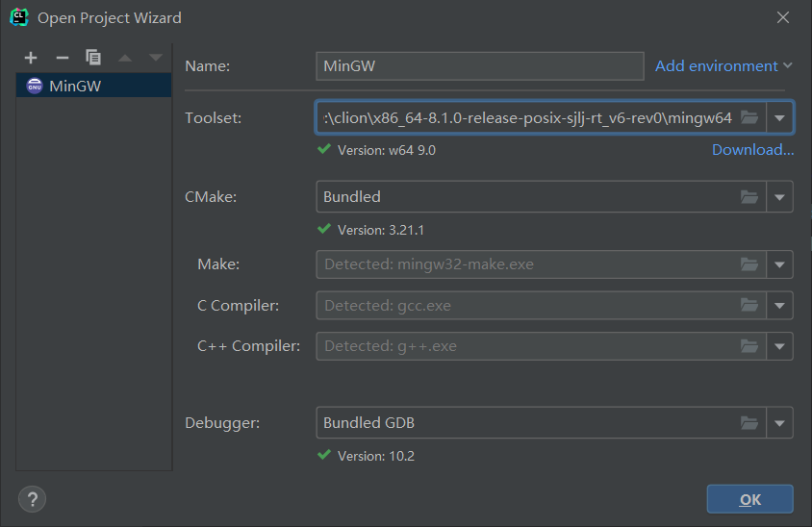812x527 pixels.
Task: Select MinGW toolchain in list
Action: tap(93, 86)
